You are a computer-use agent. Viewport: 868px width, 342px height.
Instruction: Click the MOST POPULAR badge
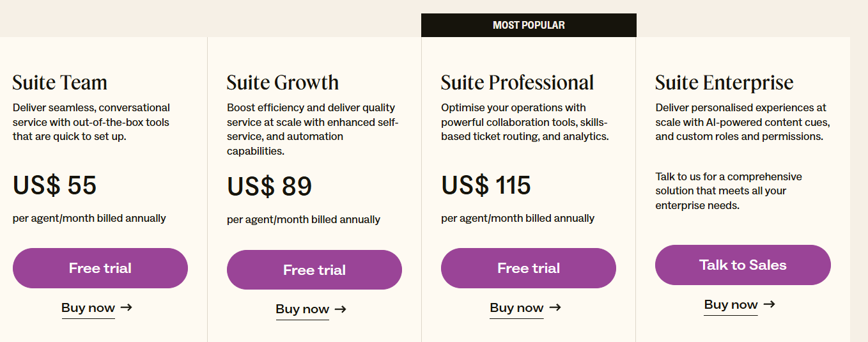click(x=529, y=26)
